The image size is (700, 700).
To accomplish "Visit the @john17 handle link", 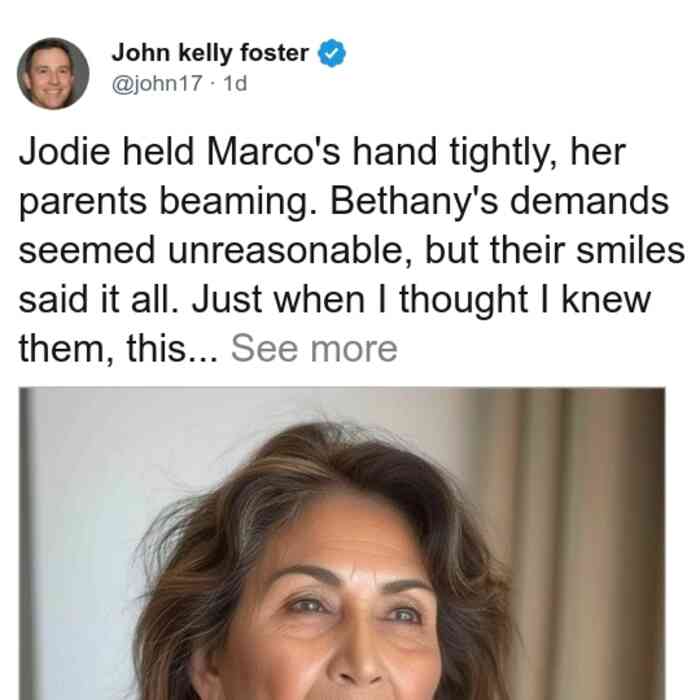I will click(x=157, y=83).
